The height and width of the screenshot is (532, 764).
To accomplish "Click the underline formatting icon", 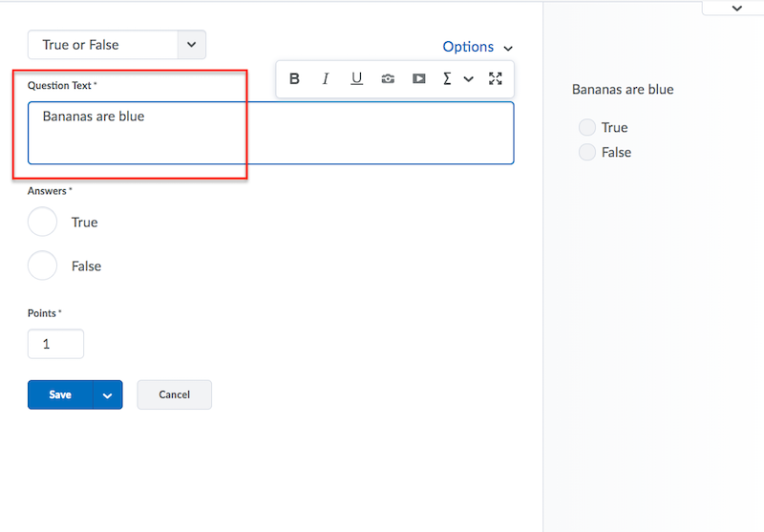I will point(356,79).
